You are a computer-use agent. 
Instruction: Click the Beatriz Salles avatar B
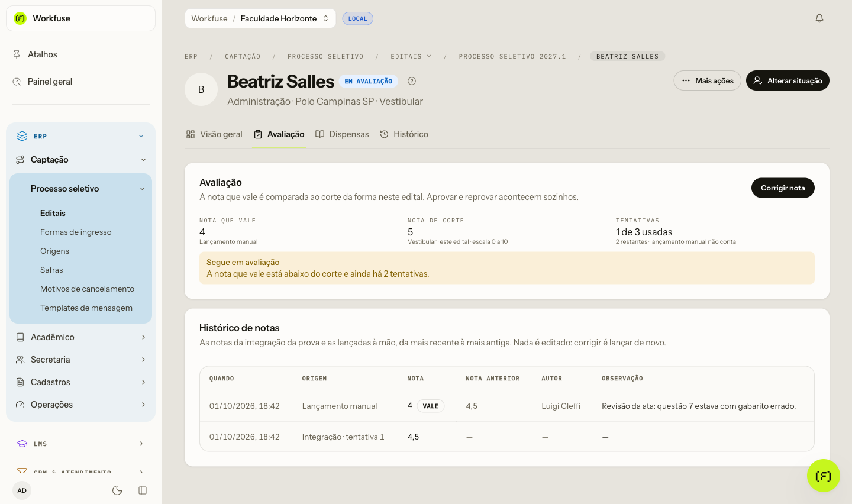point(201,89)
